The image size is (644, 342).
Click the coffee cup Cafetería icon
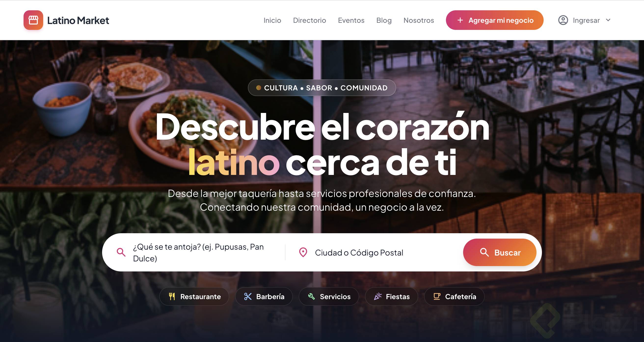(x=437, y=296)
